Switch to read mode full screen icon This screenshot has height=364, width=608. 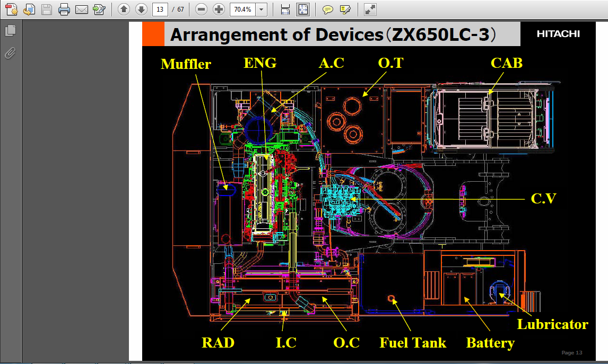tap(370, 10)
